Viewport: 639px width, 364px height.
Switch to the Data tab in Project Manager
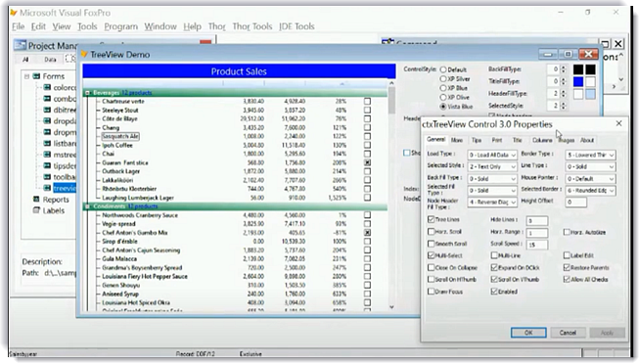point(50,60)
